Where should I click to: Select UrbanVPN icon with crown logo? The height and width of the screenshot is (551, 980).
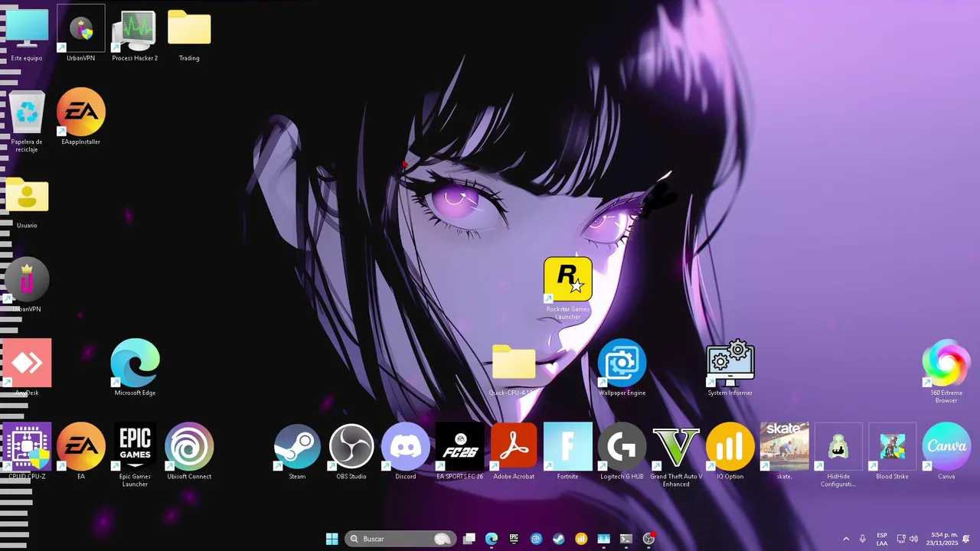(x=27, y=283)
